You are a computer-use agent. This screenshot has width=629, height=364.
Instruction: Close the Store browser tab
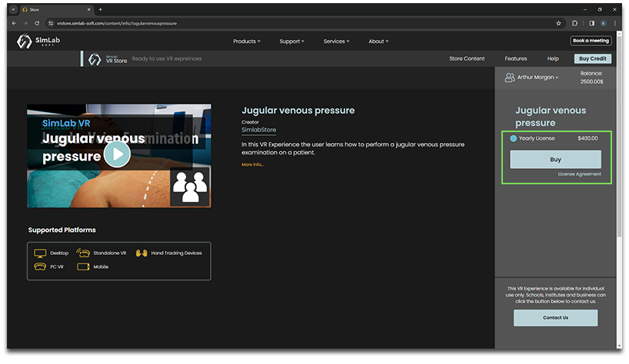(x=88, y=10)
